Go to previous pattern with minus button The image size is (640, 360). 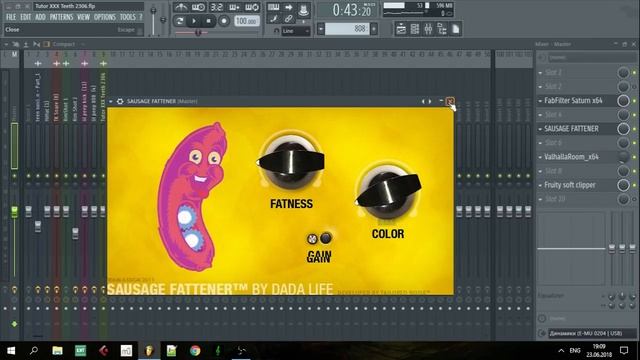[321, 29]
